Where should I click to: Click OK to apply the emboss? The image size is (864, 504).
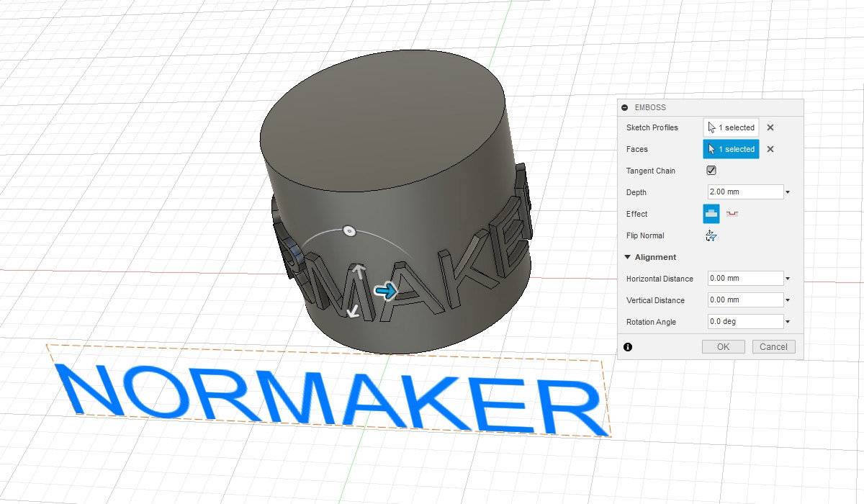722,346
